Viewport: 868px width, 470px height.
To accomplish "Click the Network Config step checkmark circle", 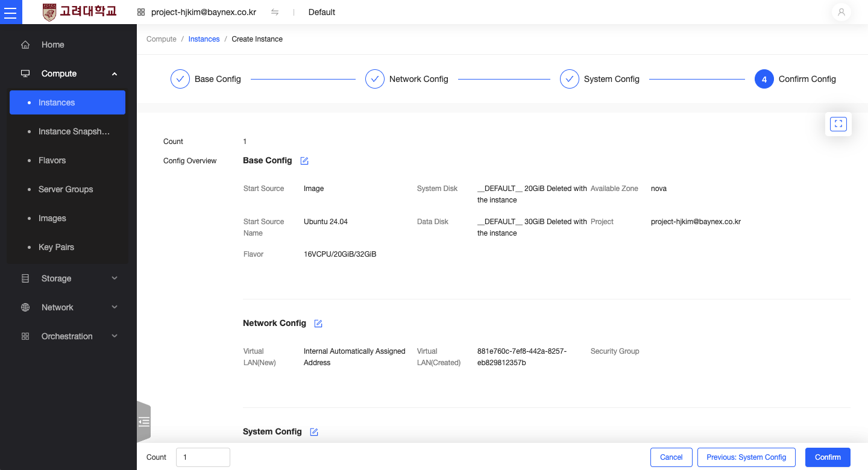I will 375,79.
